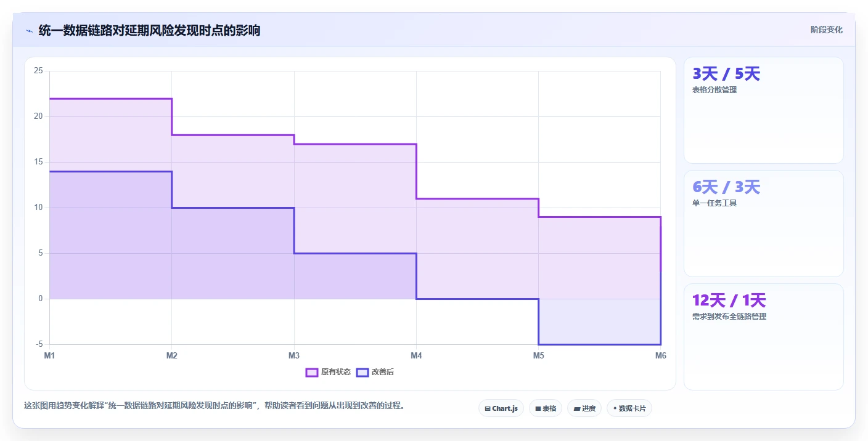This screenshot has width=868, height=441.
Task: Click the M1 x-axis label
Action: (x=49, y=355)
